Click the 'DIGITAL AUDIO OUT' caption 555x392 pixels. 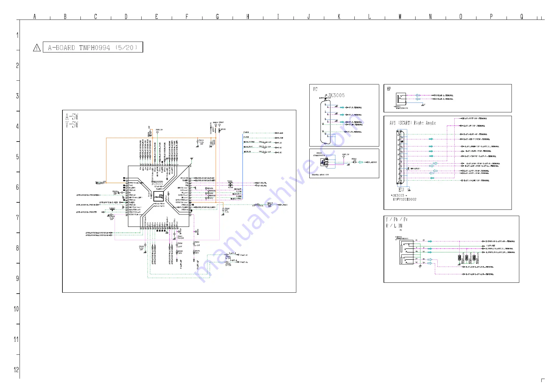click(320, 175)
